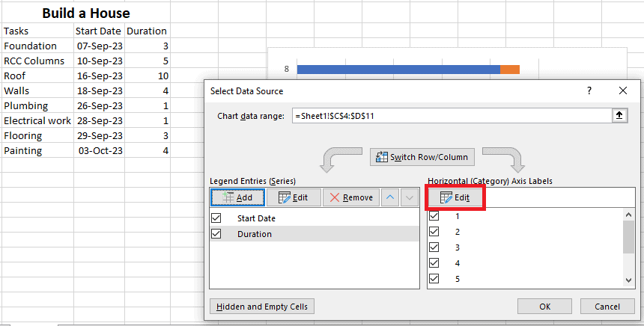Uncheck the Start Date series checkbox
This screenshot has width=644, height=326.
pyautogui.click(x=217, y=218)
